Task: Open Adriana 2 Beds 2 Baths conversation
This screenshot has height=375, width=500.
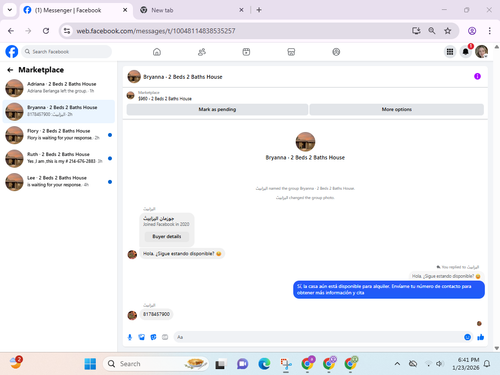Action: (59, 88)
